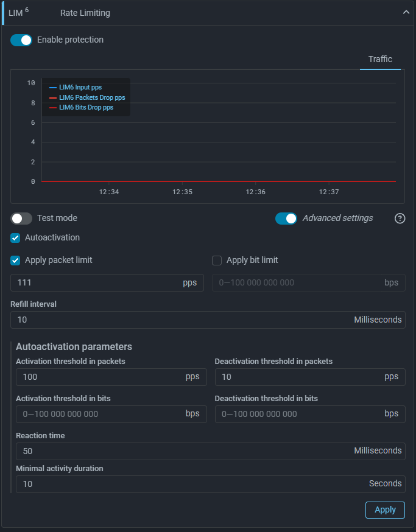
Task: Toggle the Enable protection switch
Action: pyautogui.click(x=21, y=40)
